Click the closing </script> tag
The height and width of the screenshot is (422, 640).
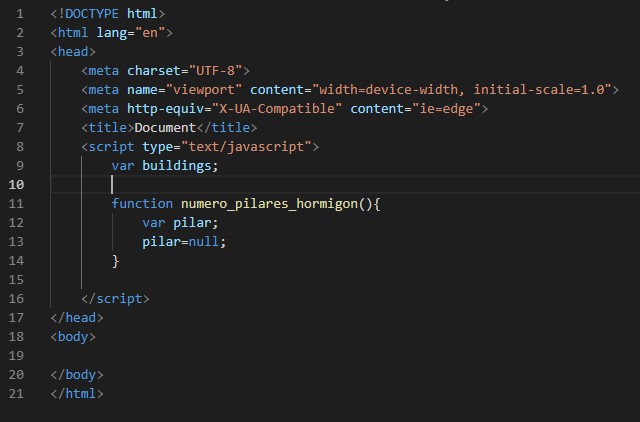pos(115,298)
